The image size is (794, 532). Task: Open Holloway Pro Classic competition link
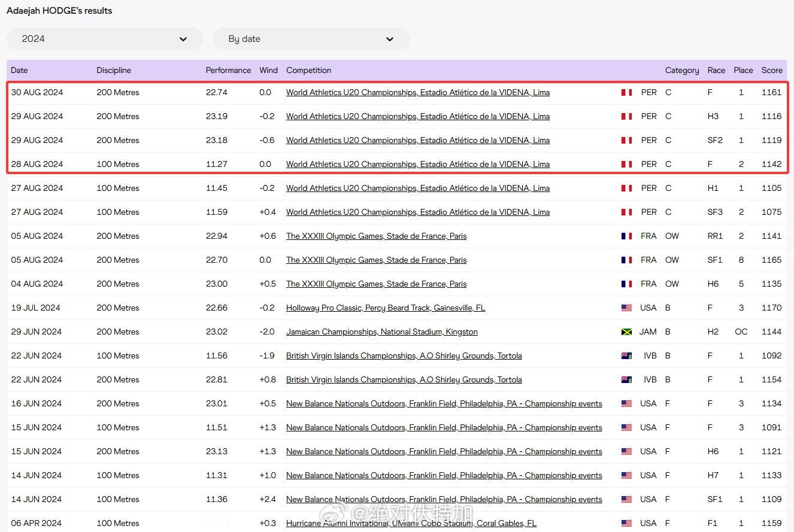(x=386, y=308)
